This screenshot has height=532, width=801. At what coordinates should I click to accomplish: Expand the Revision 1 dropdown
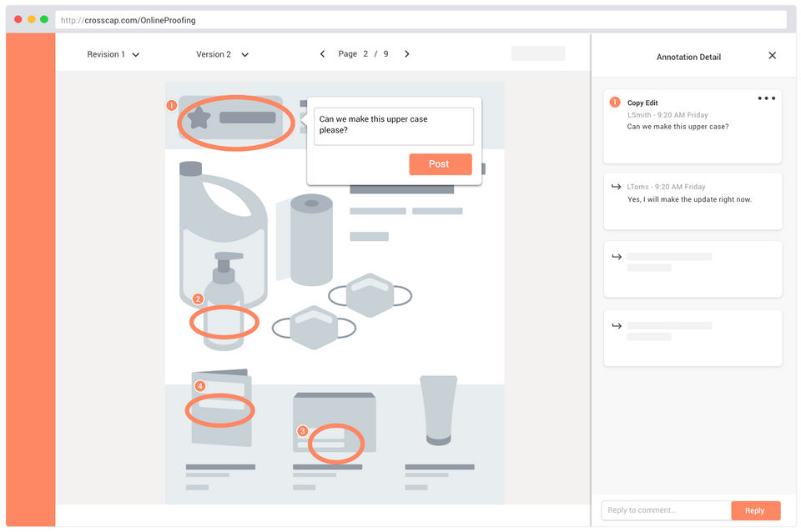113,54
